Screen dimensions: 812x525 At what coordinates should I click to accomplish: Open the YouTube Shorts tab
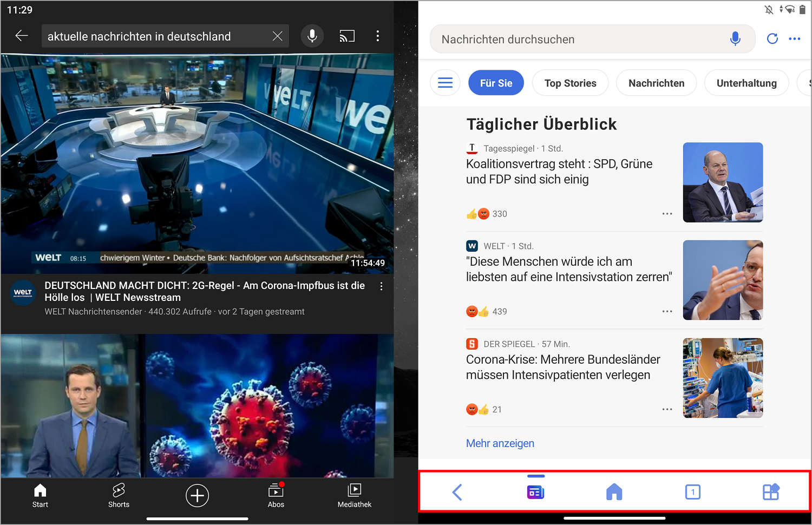[119, 496]
